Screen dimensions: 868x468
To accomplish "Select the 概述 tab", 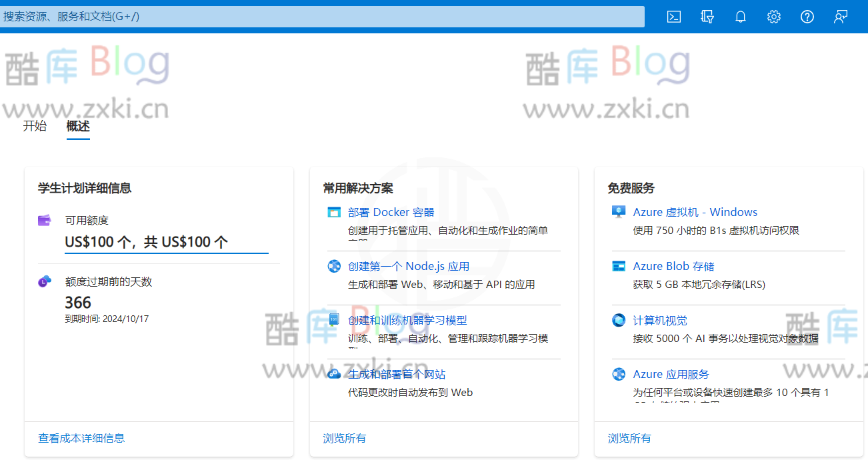I will (x=78, y=126).
